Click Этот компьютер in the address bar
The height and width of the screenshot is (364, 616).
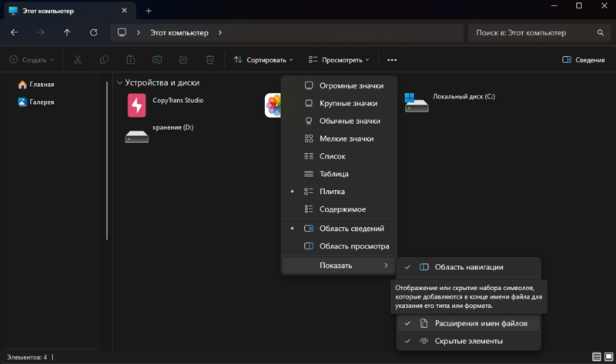pos(179,32)
